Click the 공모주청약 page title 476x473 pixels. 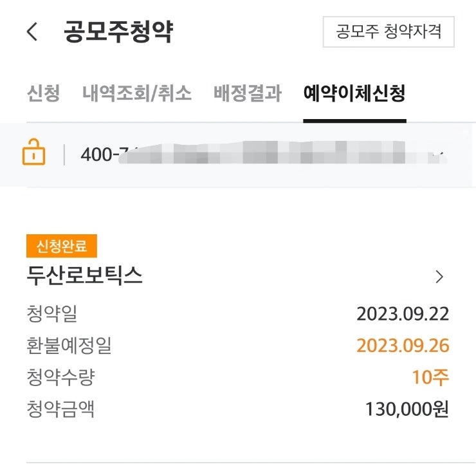[x=118, y=32]
